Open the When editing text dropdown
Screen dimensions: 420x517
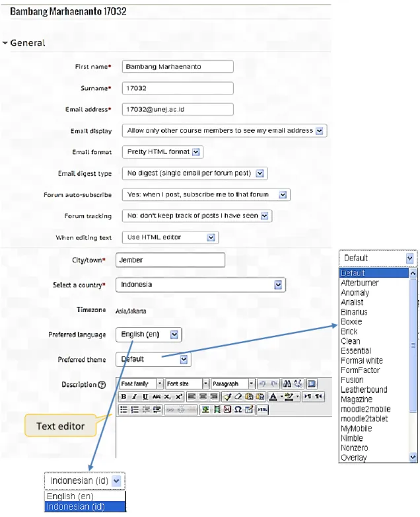click(170, 237)
